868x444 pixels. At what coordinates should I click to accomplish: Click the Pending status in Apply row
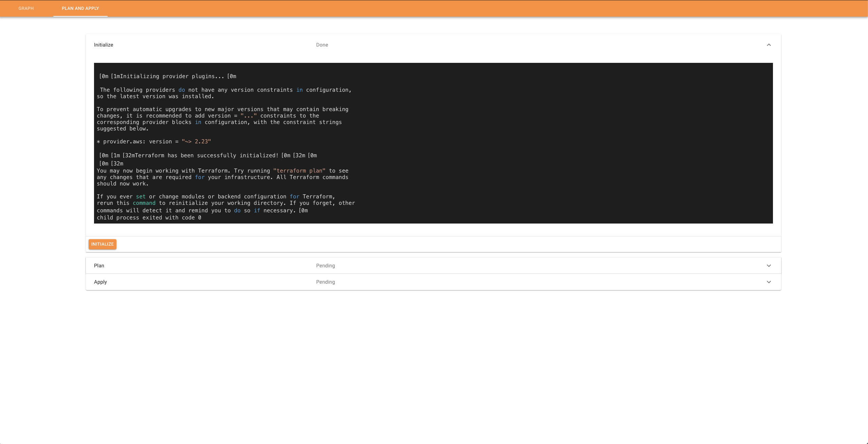point(325,282)
